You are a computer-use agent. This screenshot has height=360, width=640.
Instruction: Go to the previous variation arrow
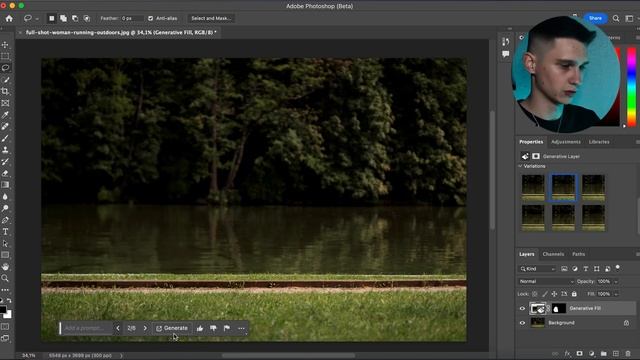point(118,328)
